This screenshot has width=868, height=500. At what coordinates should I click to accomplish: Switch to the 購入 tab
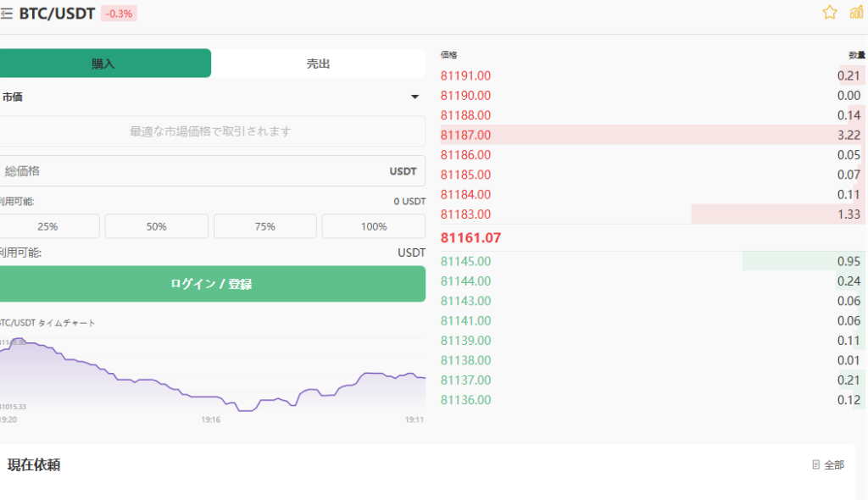tap(105, 63)
